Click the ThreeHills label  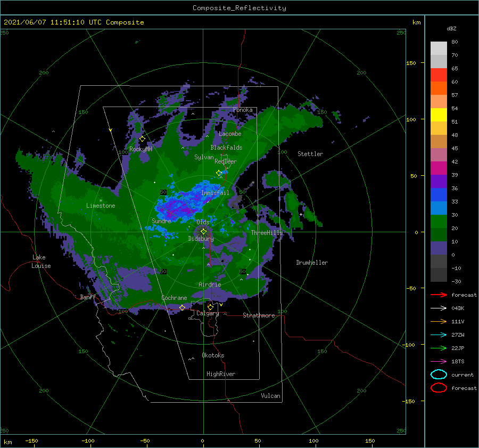coord(267,233)
